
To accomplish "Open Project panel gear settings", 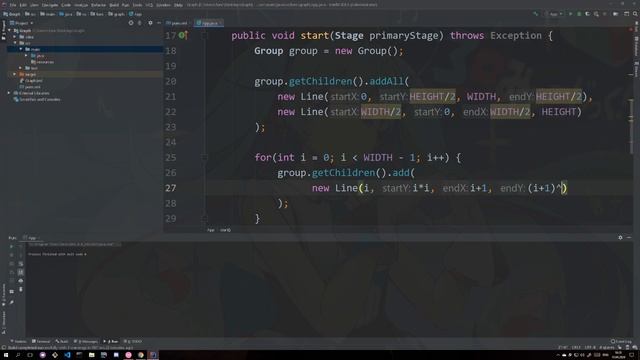I will pos(150,23).
